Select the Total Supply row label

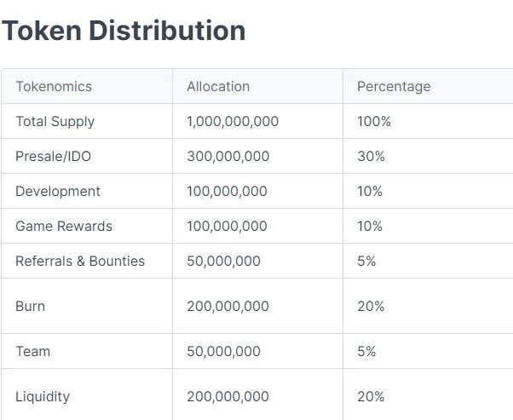tap(55, 121)
